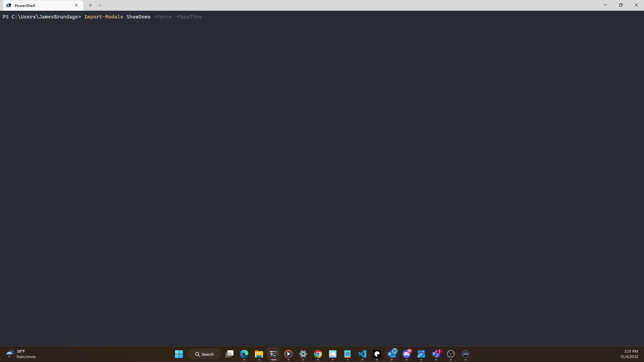The height and width of the screenshot is (362, 644).
Task: Open File Explorer from taskbar
Action: 259,354
